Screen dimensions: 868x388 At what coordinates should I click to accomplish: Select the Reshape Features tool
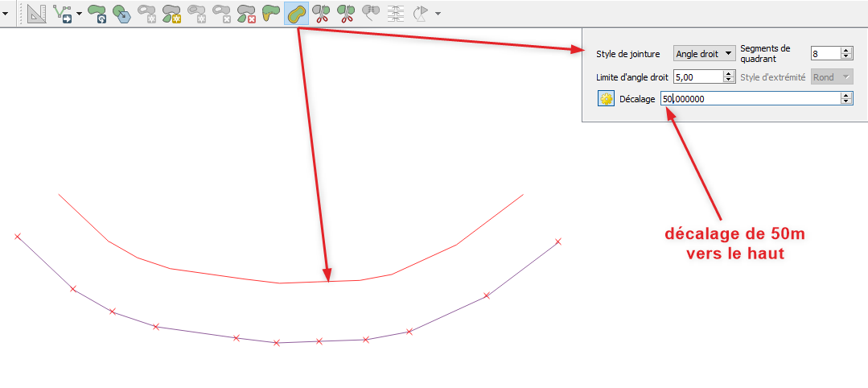[x=271, y=13]
